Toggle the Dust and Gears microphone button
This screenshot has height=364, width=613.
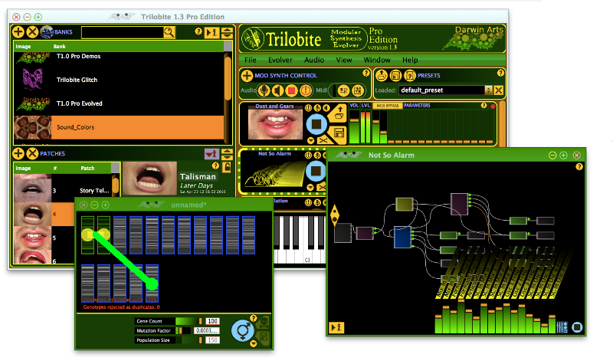(317, 108)
